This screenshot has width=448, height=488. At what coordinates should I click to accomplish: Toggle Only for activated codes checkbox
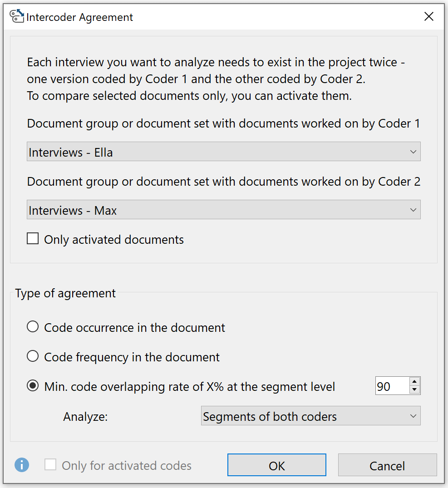point(50,465)
